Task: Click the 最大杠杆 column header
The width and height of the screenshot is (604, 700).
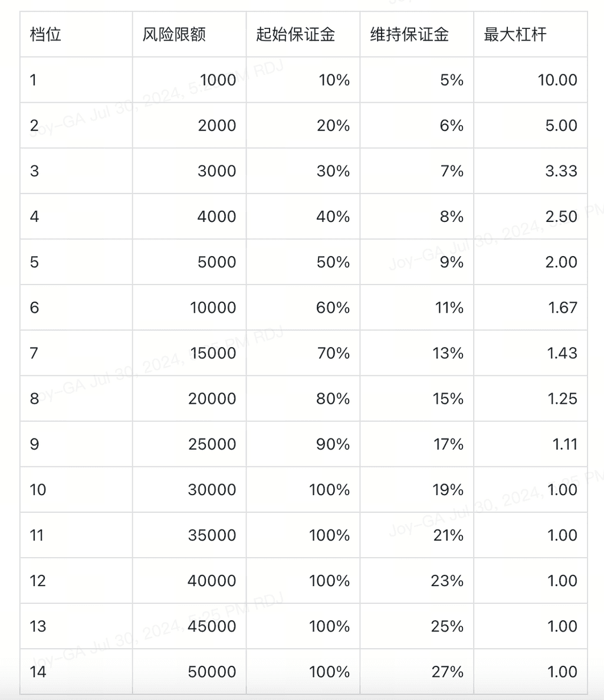Action: (515, 34)
